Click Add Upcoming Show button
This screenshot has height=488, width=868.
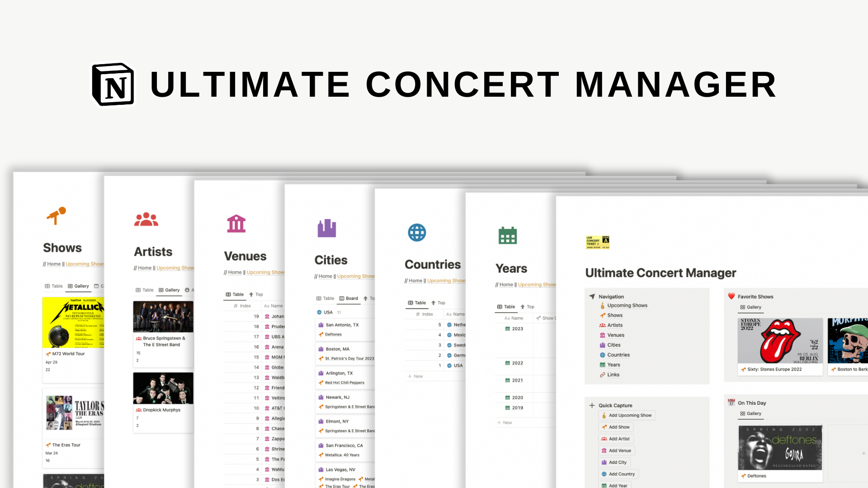[x=627, y=415]
